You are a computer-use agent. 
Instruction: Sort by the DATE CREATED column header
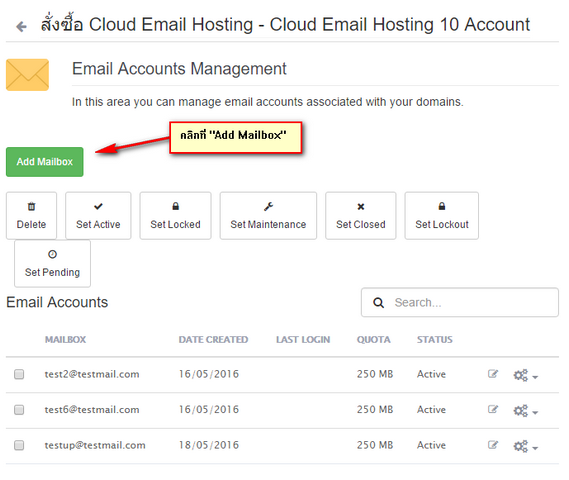click(213, 340)
